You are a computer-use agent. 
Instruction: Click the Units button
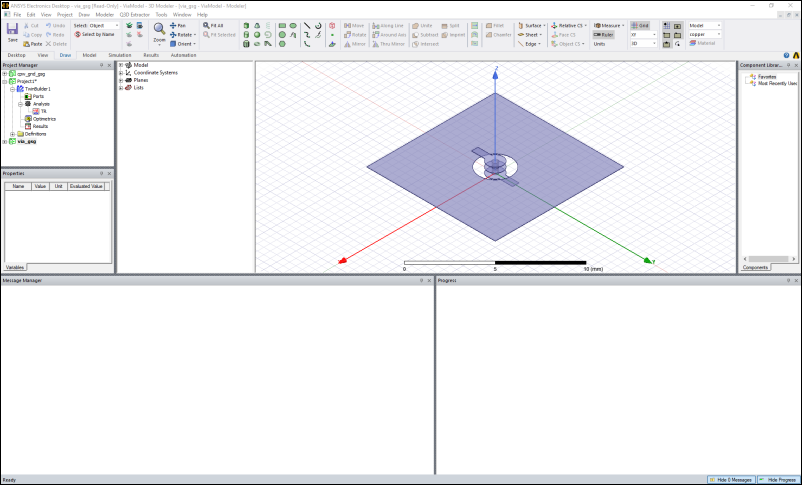[599, 44]
